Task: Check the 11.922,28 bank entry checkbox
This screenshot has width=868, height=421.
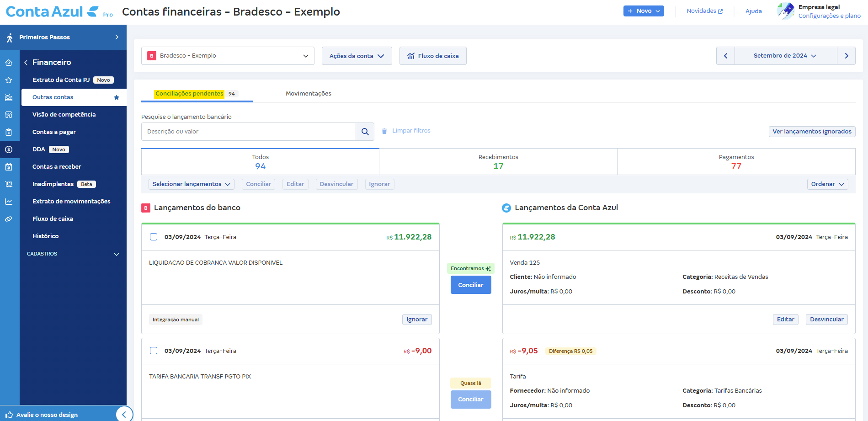Action: pos(154,237)
